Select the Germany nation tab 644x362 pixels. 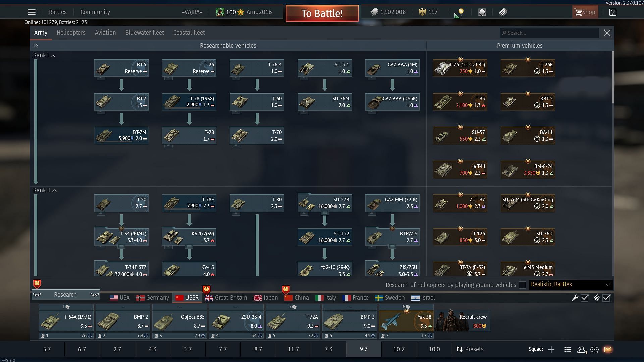(153, 298)
